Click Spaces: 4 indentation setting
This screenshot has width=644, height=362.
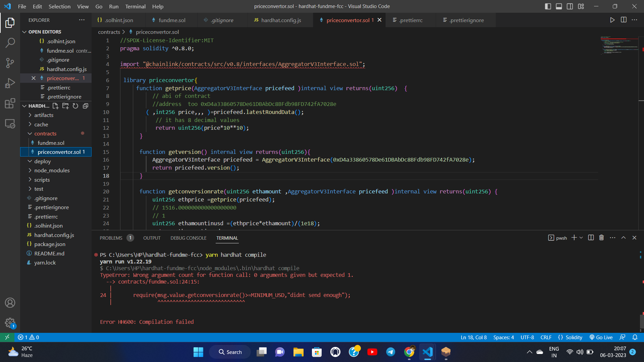503,337
